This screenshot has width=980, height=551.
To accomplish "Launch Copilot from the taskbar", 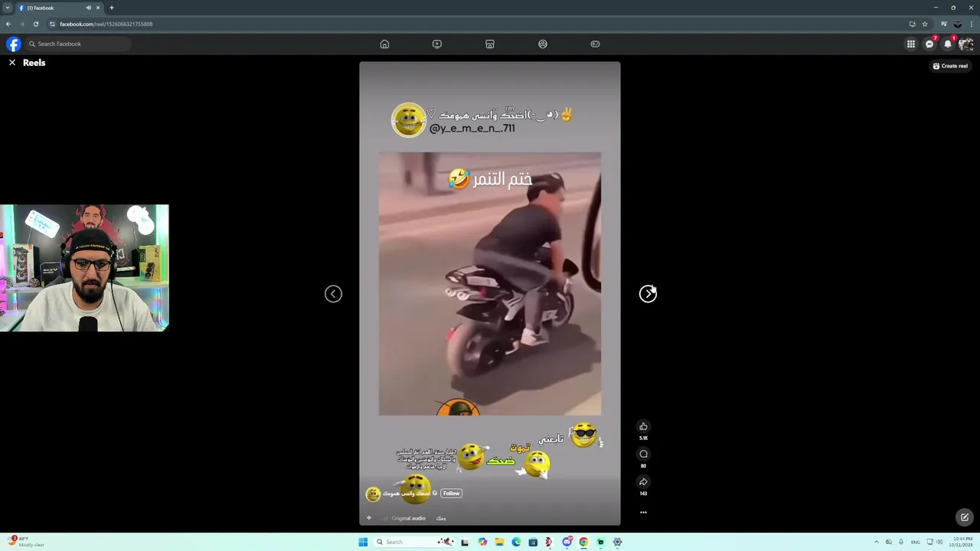I will point(482,542).
